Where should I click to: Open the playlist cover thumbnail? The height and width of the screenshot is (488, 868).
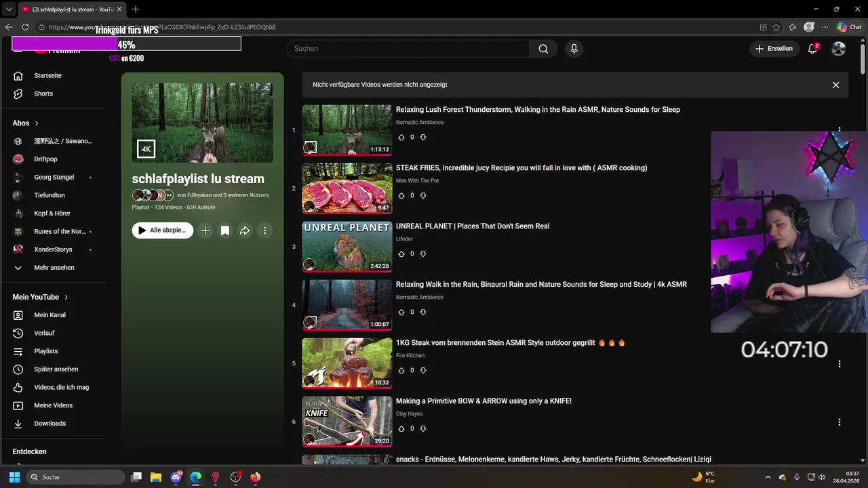pos(203,123)
